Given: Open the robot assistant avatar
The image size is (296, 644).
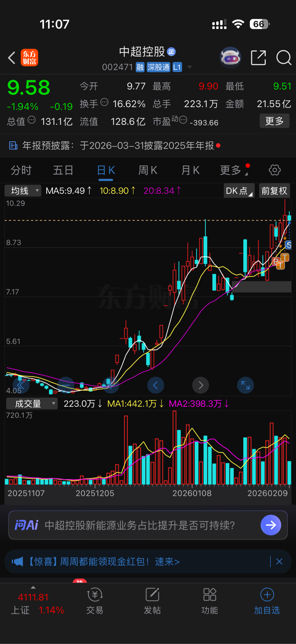Looking at the screenshot, I should [230, 57].
